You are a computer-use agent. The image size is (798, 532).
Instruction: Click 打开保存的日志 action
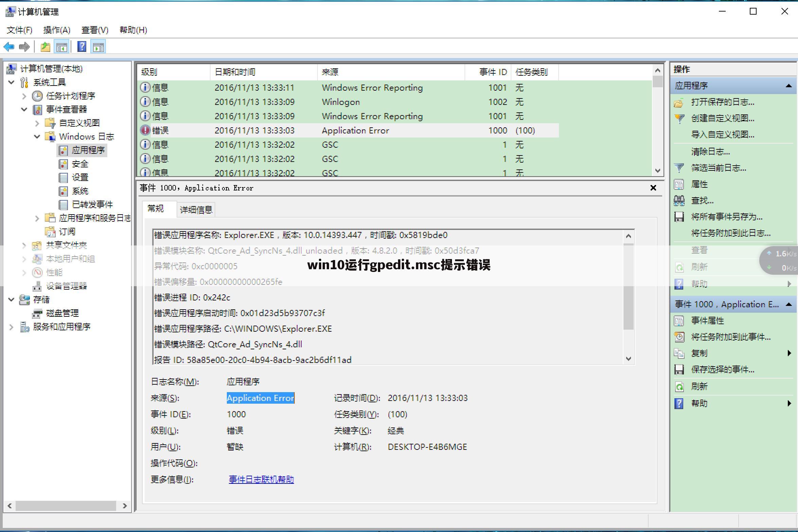[723, 102]
